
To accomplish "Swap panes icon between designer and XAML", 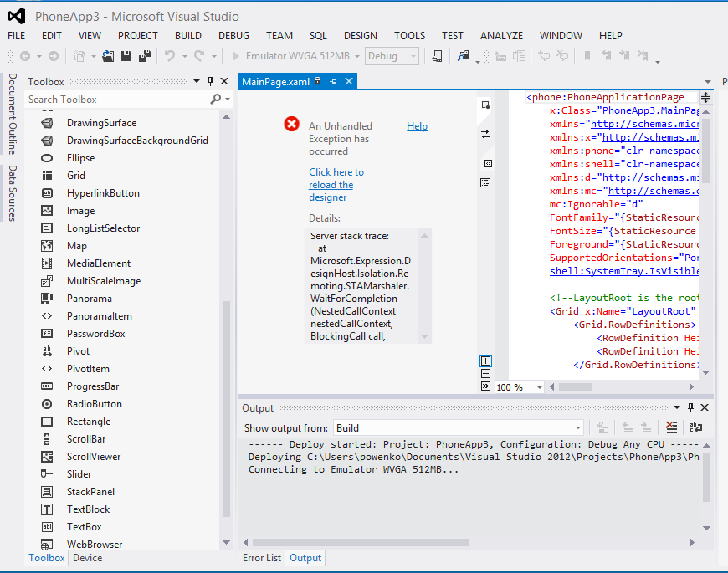I will pos(485,135).
